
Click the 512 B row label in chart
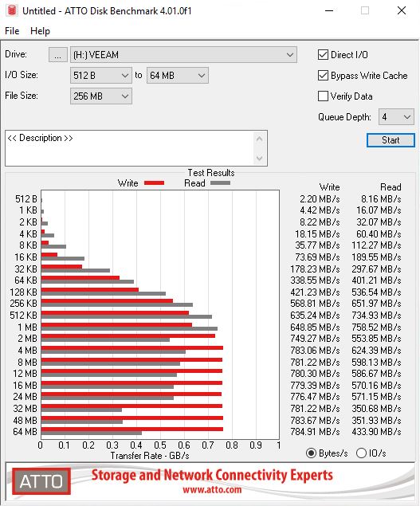(x=26, y=198)
